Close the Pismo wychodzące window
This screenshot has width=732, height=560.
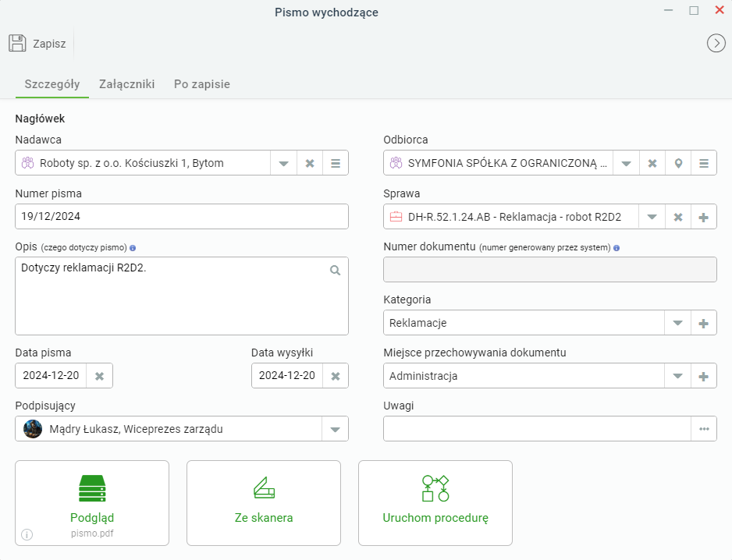(x=720, y=10)
